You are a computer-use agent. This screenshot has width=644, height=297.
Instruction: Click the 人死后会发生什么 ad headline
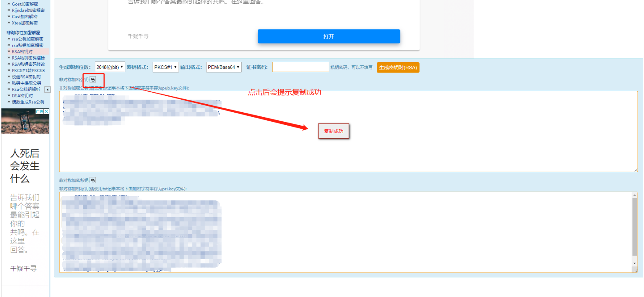pyautogui.click(x=25, y=166)
